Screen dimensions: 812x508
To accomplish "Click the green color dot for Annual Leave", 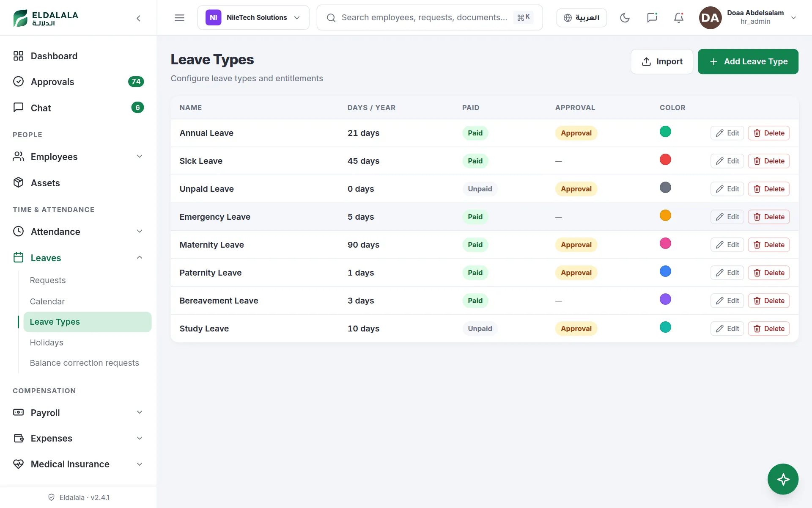I will [665, 132].
